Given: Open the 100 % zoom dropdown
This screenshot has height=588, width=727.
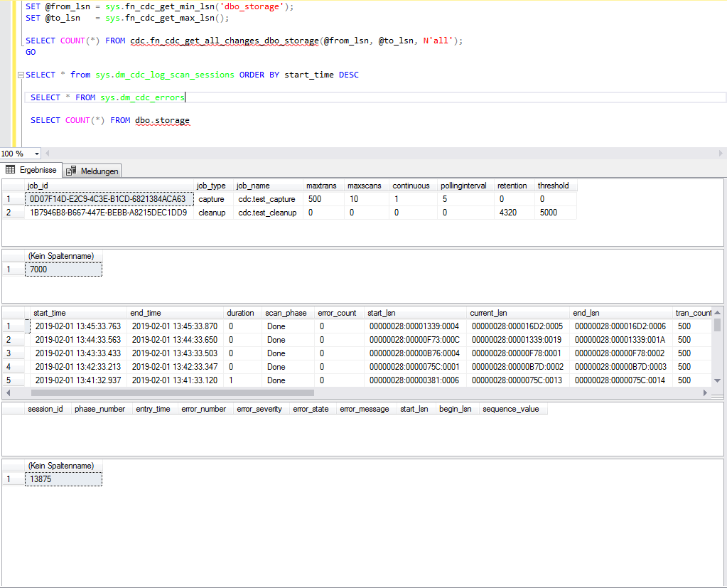Looking at the screenshot, I should (x=37, y=154).
